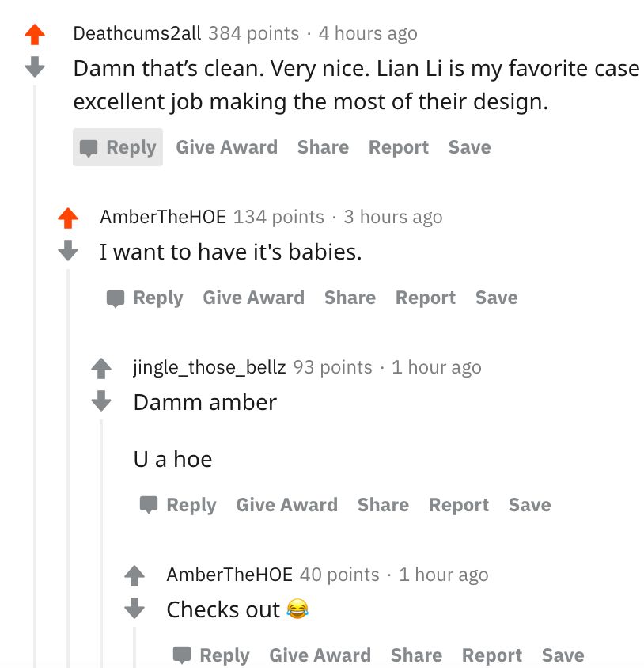Downvote Deathcums2all's comment
Image resolution: width=644 pixels, height=668 pixels.
point(34,67)
